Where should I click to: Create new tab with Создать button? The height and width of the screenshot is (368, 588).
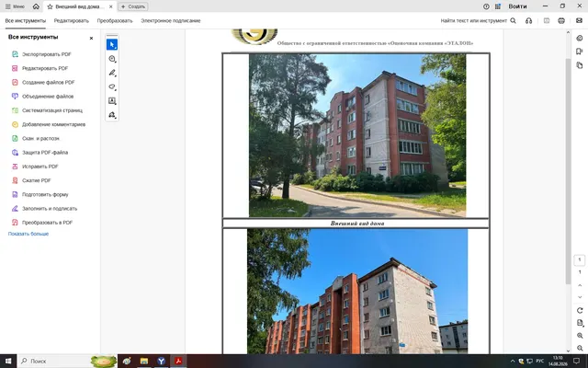click(133, 6)
